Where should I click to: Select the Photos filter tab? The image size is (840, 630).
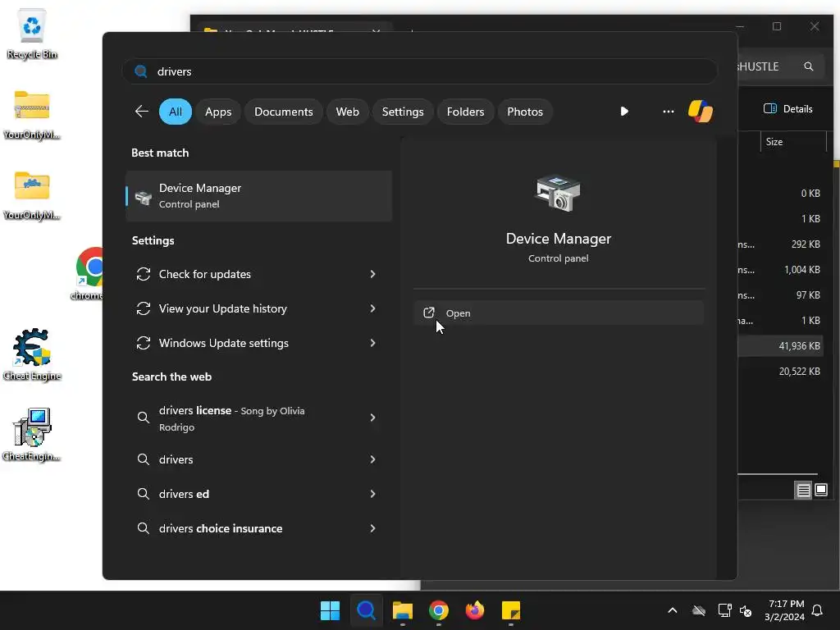[525, 112]
